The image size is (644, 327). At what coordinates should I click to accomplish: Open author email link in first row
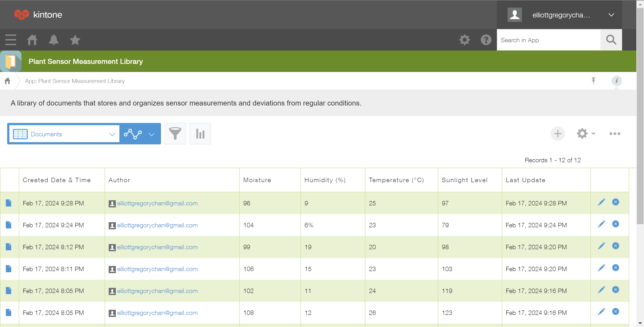coord(157,203)
